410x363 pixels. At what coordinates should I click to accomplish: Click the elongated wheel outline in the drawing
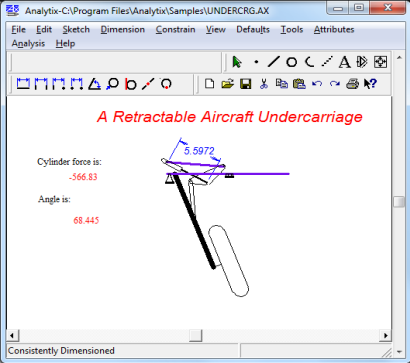click(x=229, y=261)
